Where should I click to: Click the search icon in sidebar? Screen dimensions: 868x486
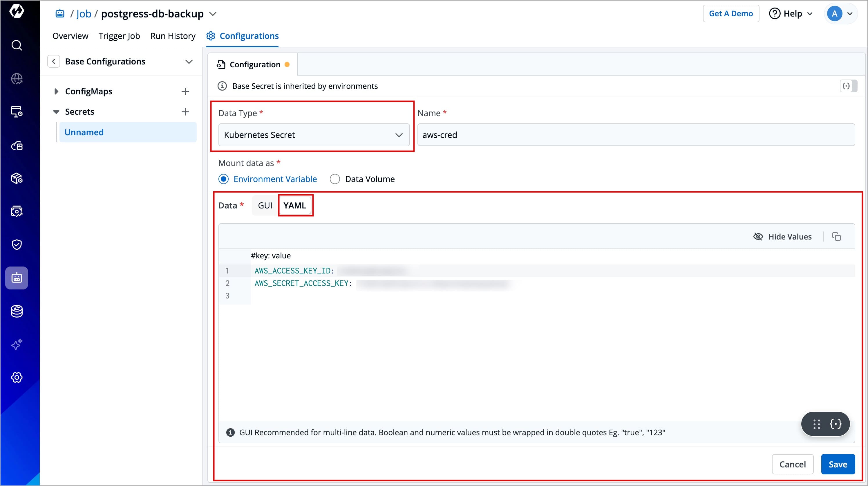coord(17,45)
